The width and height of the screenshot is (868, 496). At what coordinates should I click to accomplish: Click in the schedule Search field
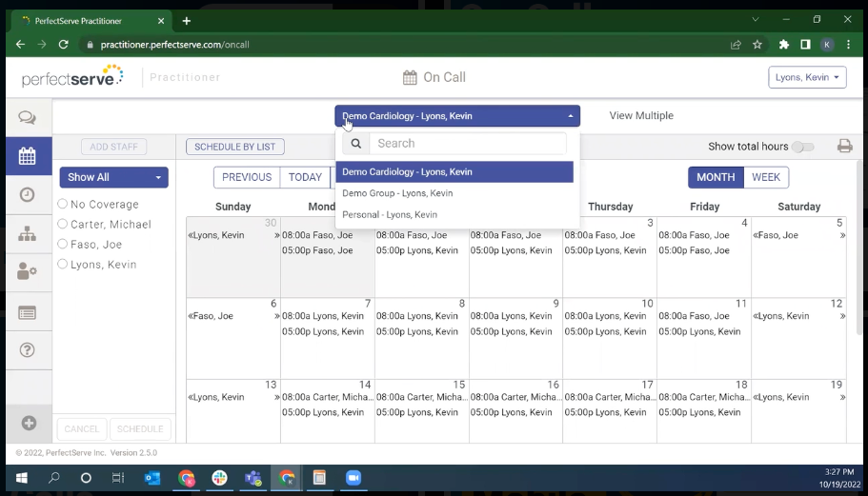[466, 144]
